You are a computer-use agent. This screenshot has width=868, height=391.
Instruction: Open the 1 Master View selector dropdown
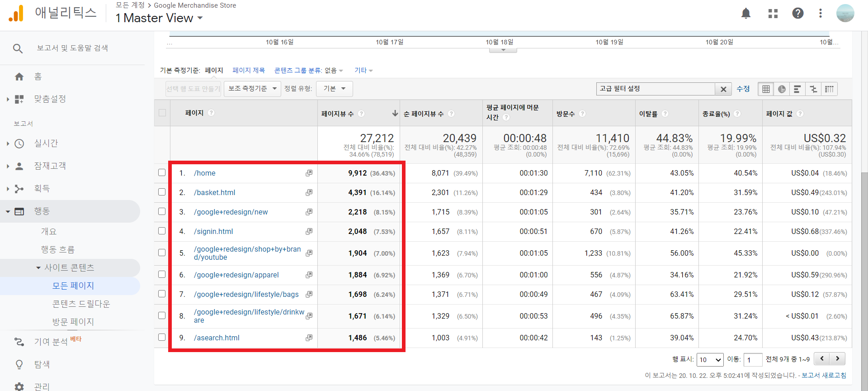point(159,18)
